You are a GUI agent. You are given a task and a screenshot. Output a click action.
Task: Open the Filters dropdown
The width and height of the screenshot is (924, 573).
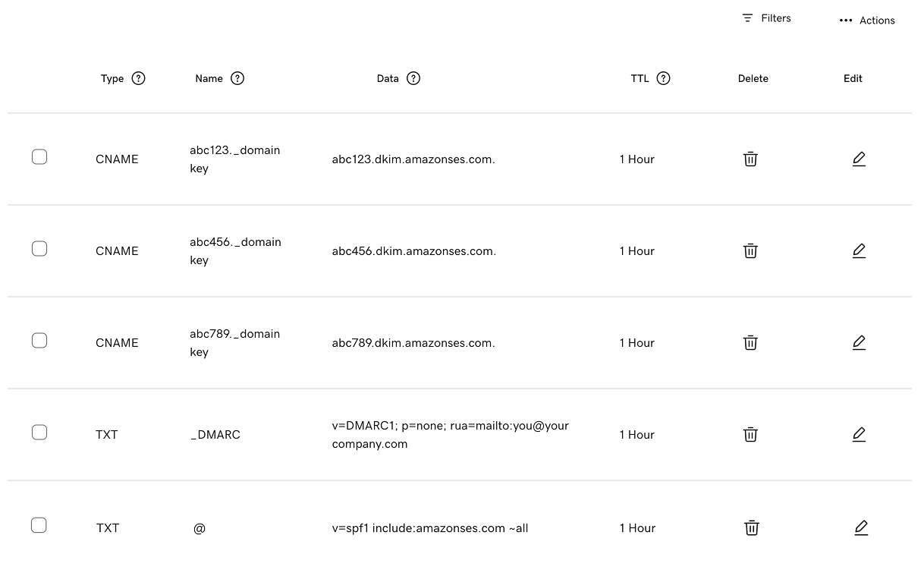(x=767, y=18)
